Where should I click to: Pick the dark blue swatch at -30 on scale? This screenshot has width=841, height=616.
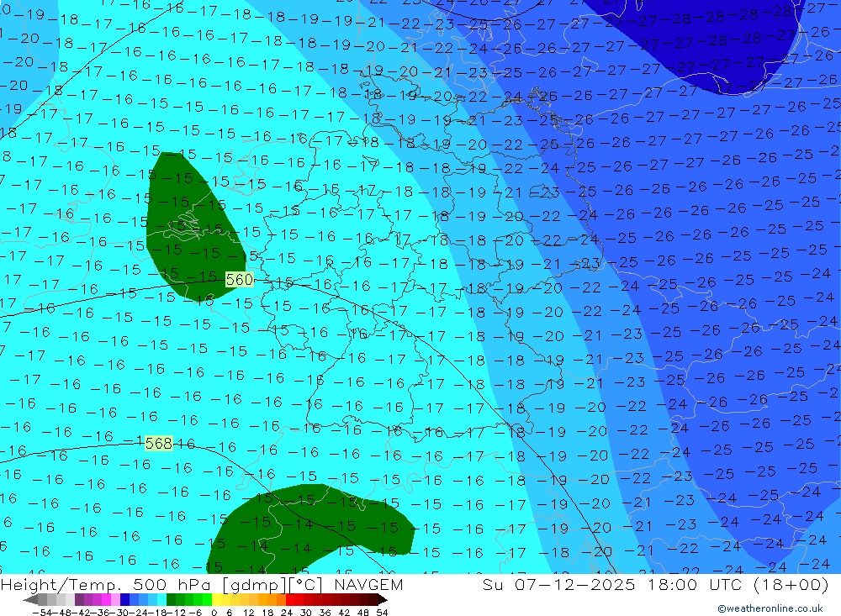point(124,599)
